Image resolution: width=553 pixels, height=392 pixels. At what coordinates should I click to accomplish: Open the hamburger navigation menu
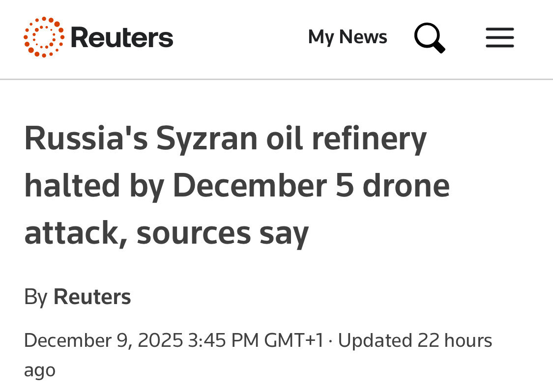click(499, 38)
